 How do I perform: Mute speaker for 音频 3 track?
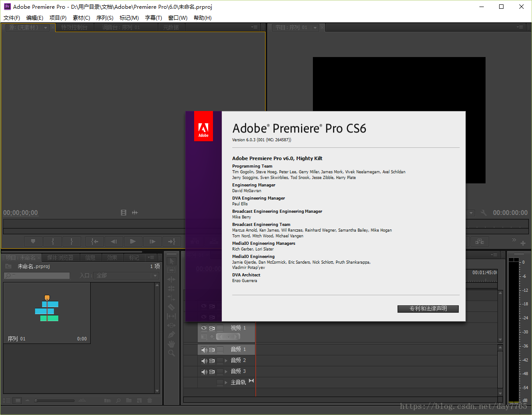tap(204, 372)
